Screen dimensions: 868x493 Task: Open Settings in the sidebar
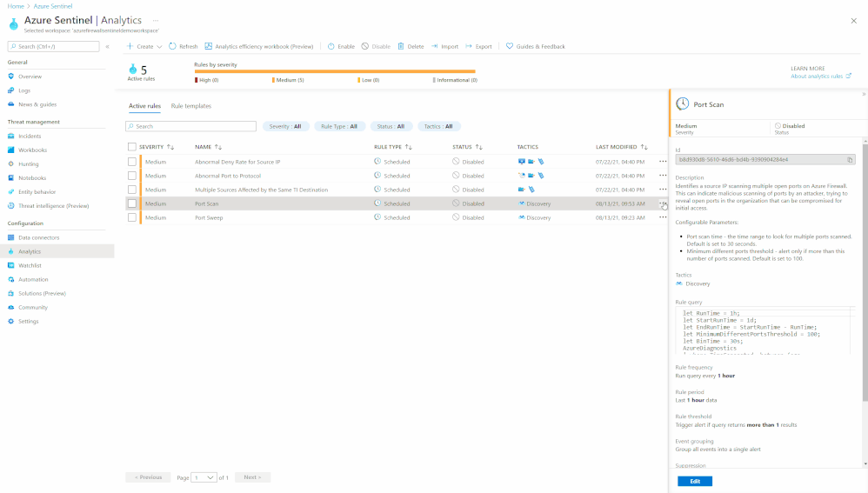pos(28,322)
